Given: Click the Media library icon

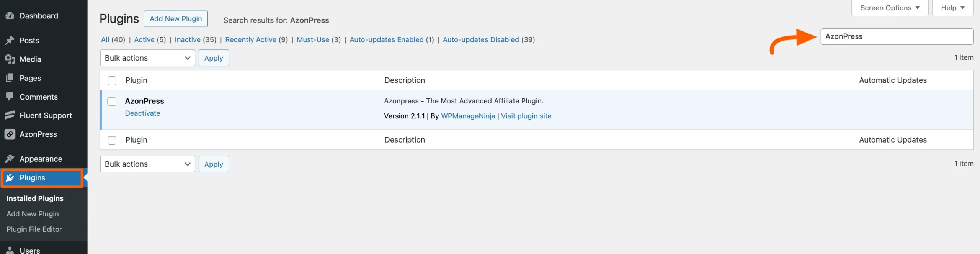Looking at the screenshot, I should click(10, 59).
